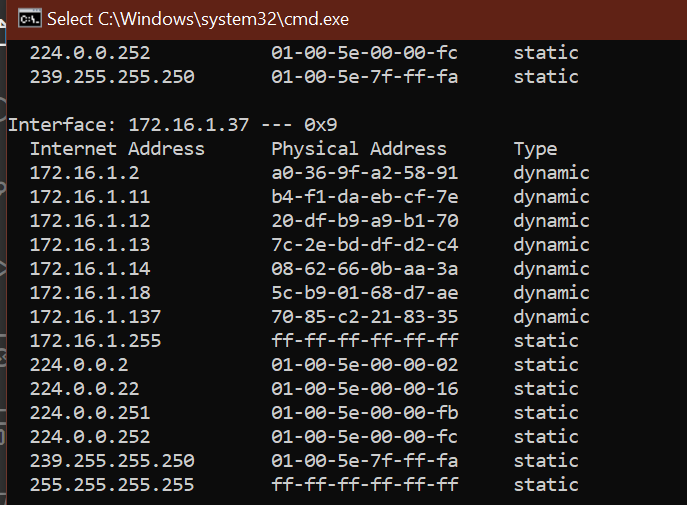The height and width of the screenshot is (505, 687).
Task: Click MAC address a0-36-9f-a2-58-91
Action: point(365,173)
